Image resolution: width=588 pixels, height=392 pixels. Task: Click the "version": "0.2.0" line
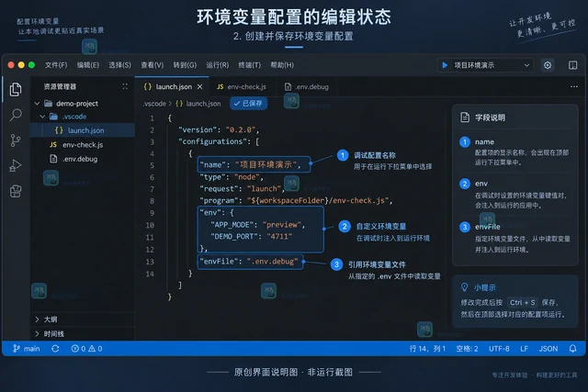point(219,129)
